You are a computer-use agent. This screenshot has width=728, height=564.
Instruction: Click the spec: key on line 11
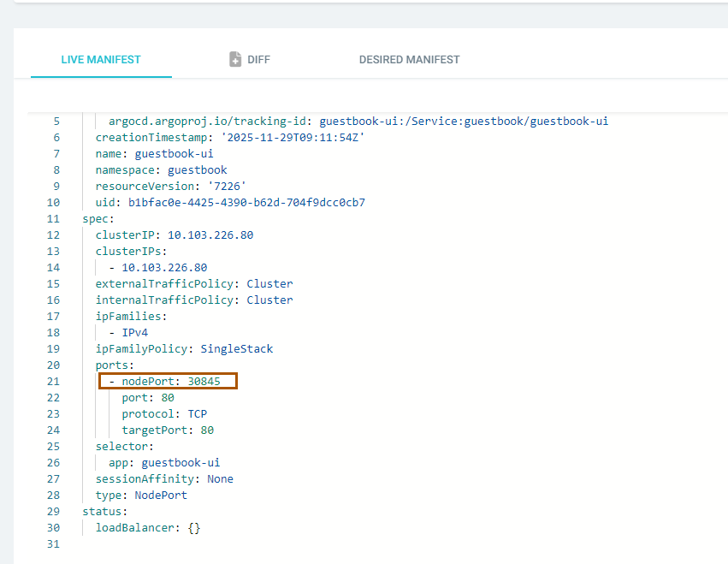98,219
